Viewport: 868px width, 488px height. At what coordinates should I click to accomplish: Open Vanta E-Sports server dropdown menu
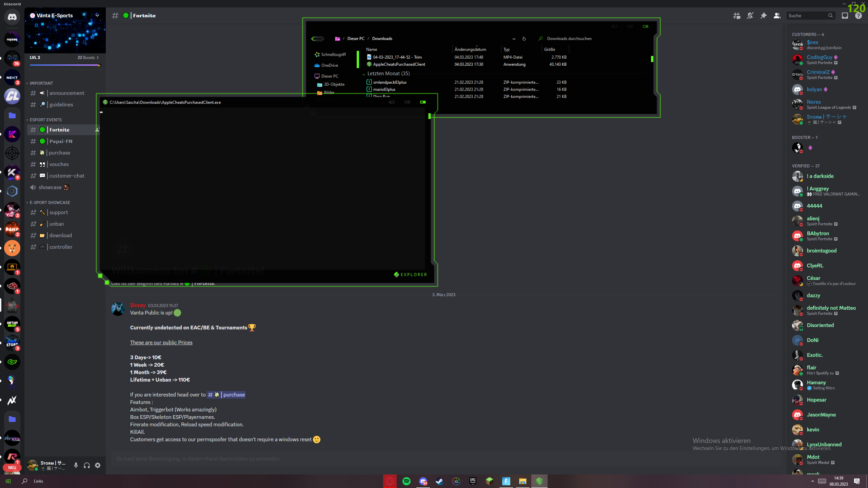point(97,15)
